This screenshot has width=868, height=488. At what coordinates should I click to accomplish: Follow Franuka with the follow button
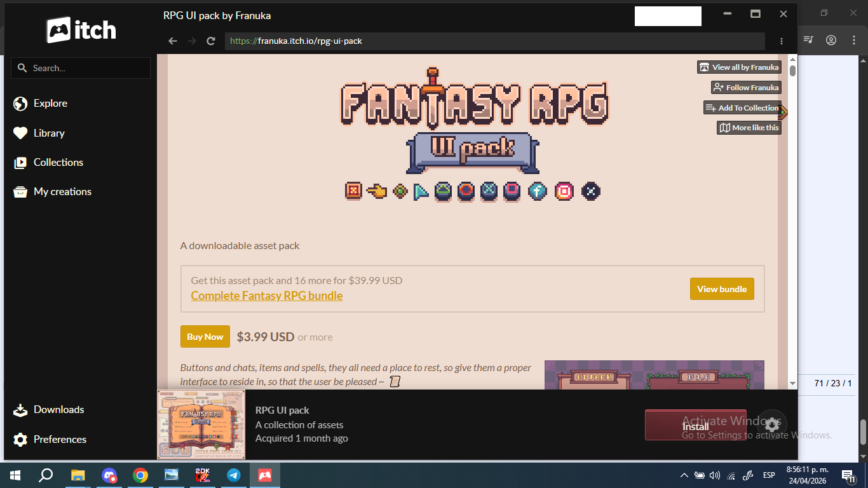point(746,88)
